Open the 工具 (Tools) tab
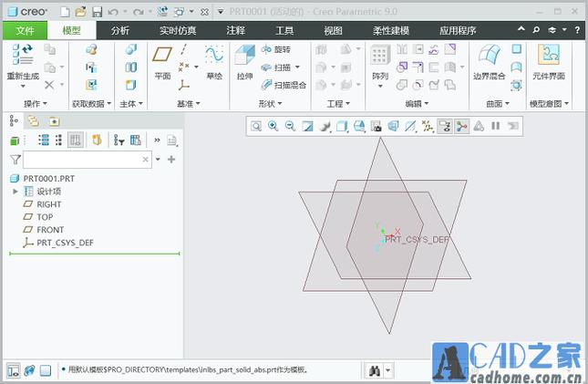Viewport: 588px width, 384px height. point(284,30)
